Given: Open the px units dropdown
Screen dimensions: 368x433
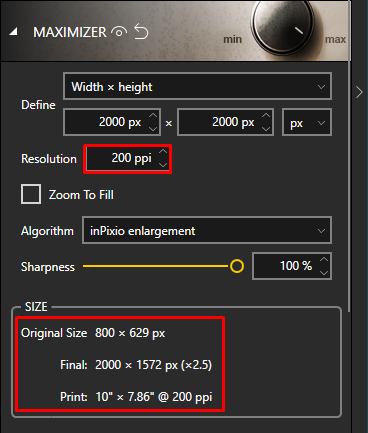Looking at the screenshot, I should (307, 122).
